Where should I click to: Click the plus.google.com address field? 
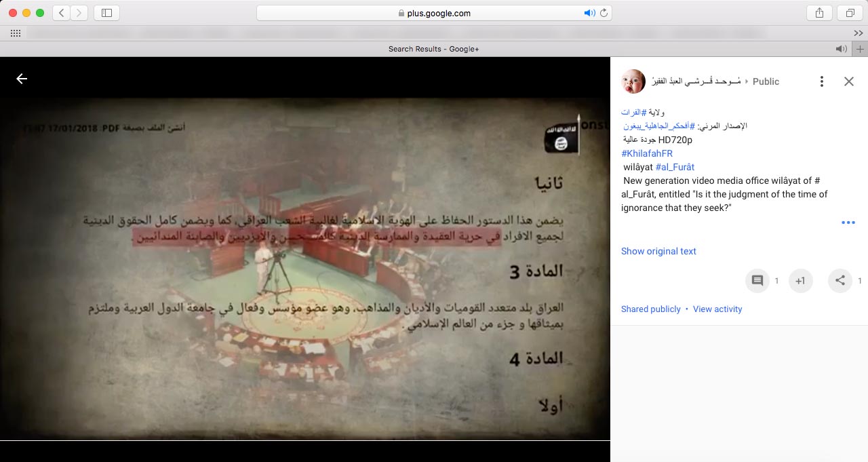click(x=434, y=13)
